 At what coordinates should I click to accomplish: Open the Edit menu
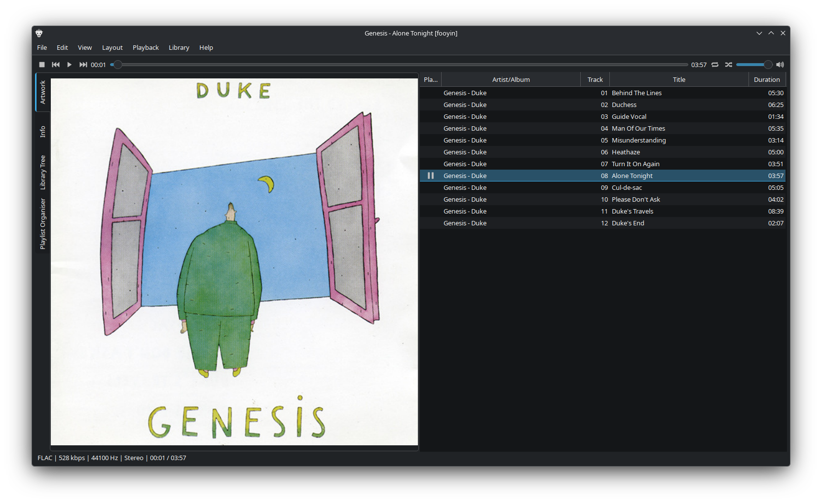click(x=62, y=47)
